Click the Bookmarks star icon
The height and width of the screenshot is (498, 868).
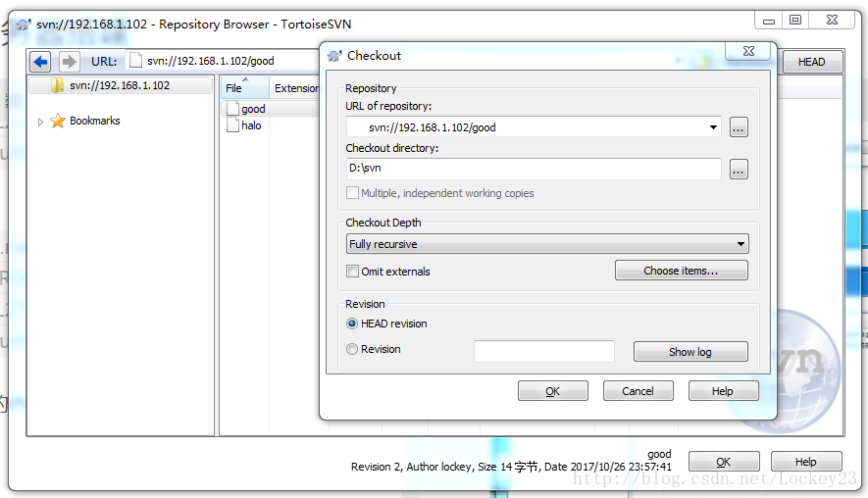58,121
